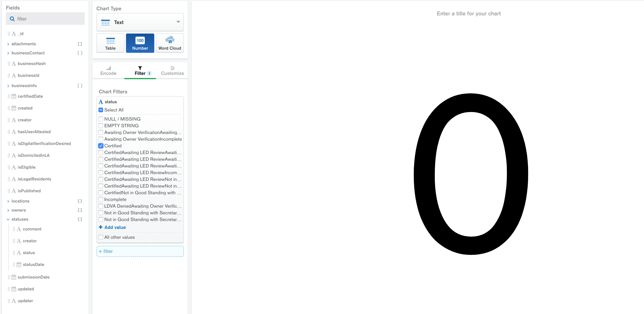Click the owners array bracket icon
The height and width of the screenshot is (314, 644).
(80, 210)
